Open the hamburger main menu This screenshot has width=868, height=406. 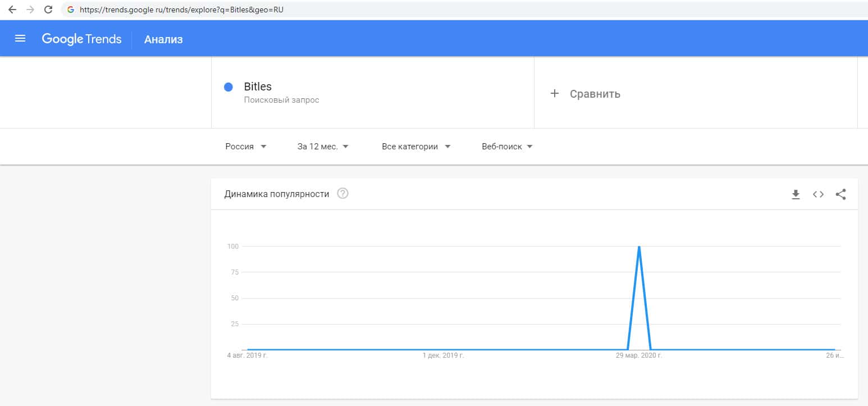click(x=20, y=39)
